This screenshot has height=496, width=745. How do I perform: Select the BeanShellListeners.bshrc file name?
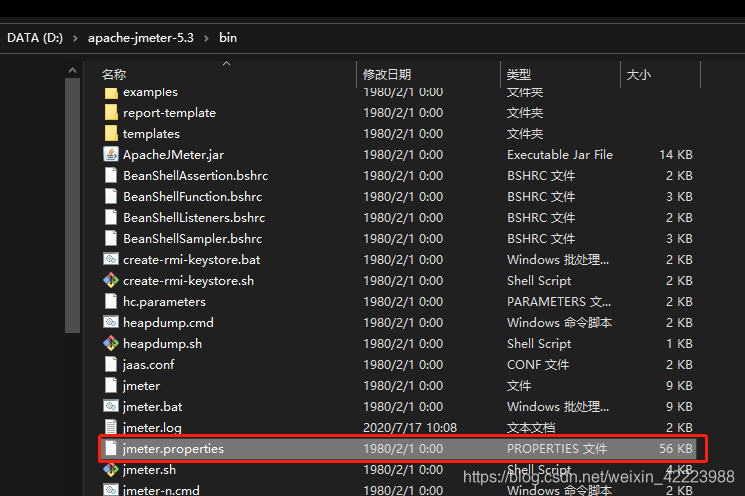click(194, 218)
